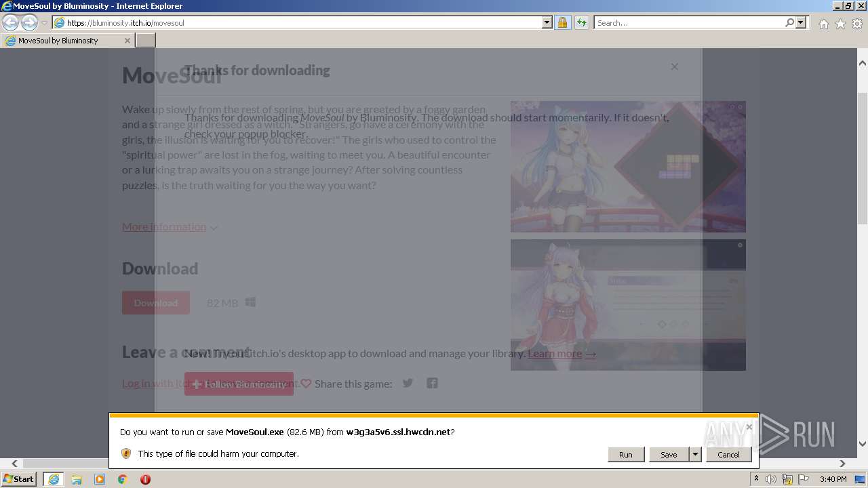The image size is (868, 488).
Task: Click the network tray icon
Action: pyautogui.click(x=787, y=479)
